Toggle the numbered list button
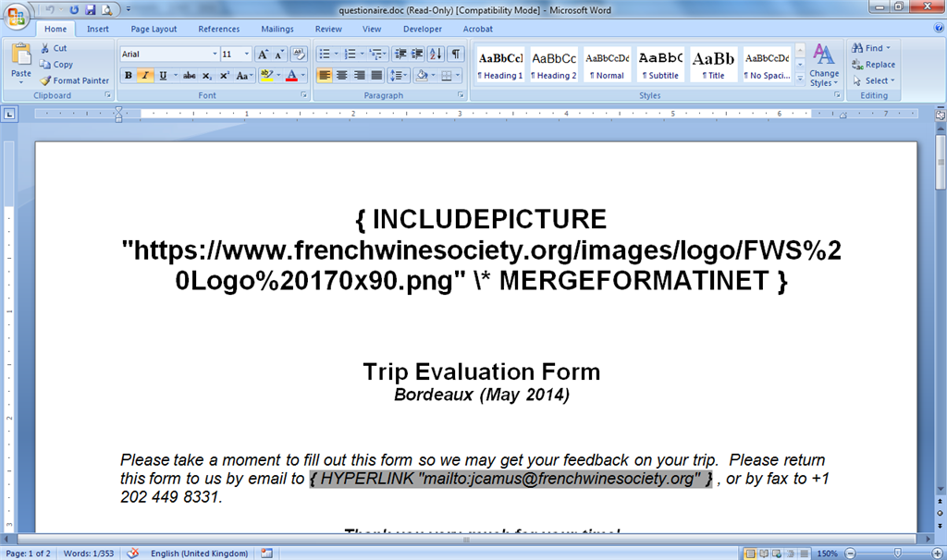The height and width of the screenshot is (560, 947). click(x=350, y=55)
